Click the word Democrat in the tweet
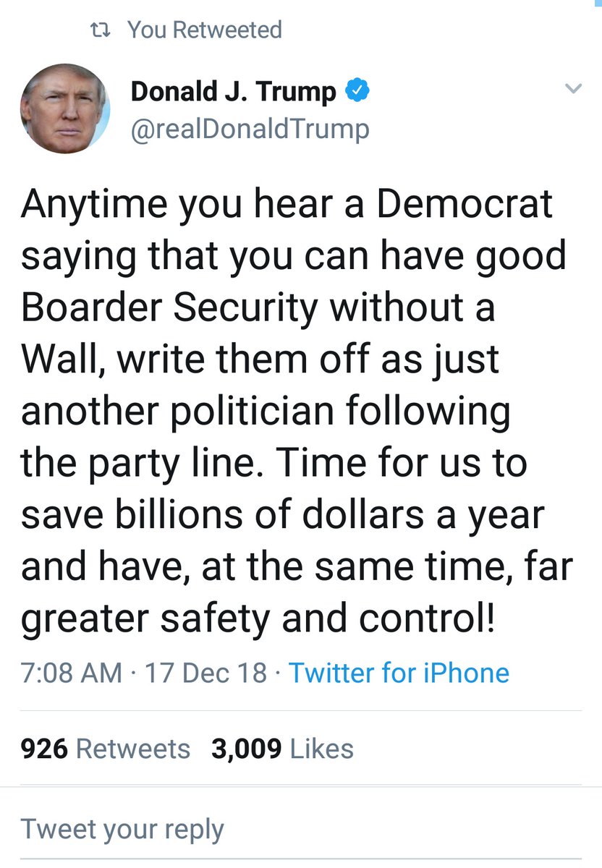This screenshot has width=602, height=868. (465, 205)
